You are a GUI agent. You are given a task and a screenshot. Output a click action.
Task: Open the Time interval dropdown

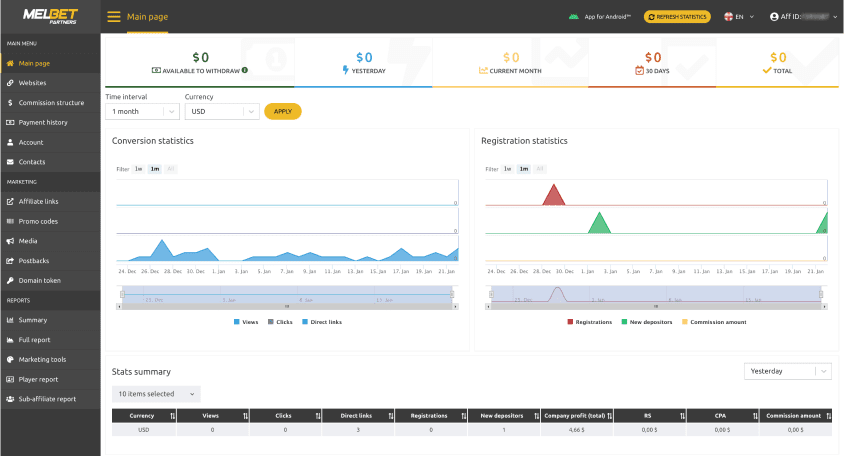tap(142, 111)
